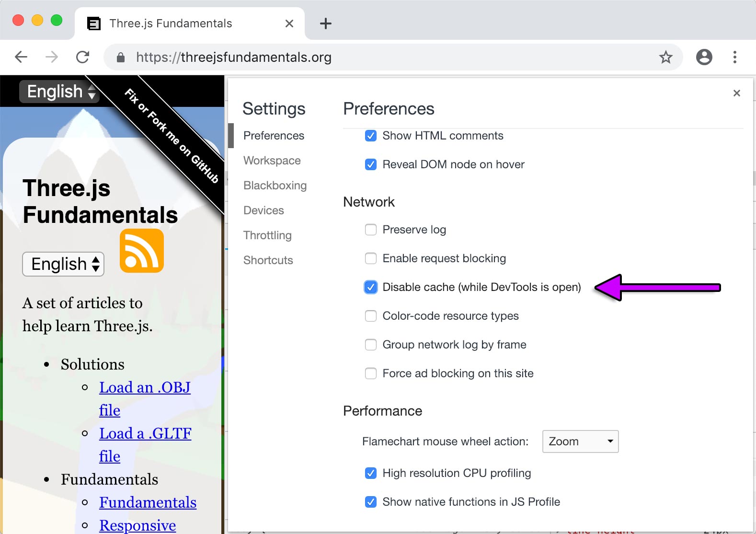The image size is (756, 534).
Task: Open the English language dropdown in header
Action: [x=60, y=91]
